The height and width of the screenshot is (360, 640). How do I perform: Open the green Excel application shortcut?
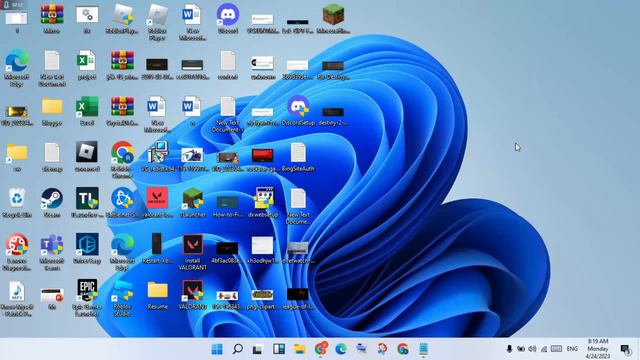(x=87, y=107)
